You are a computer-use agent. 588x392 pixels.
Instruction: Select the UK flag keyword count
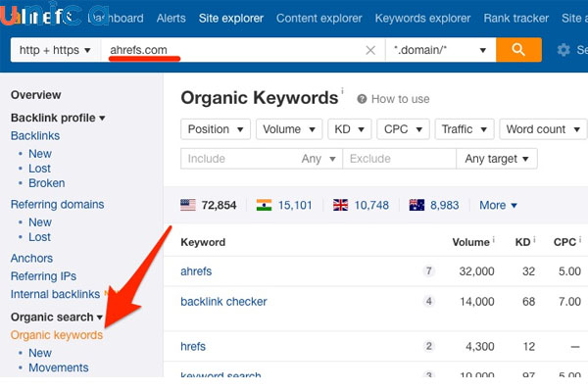[x=361, y=205]
